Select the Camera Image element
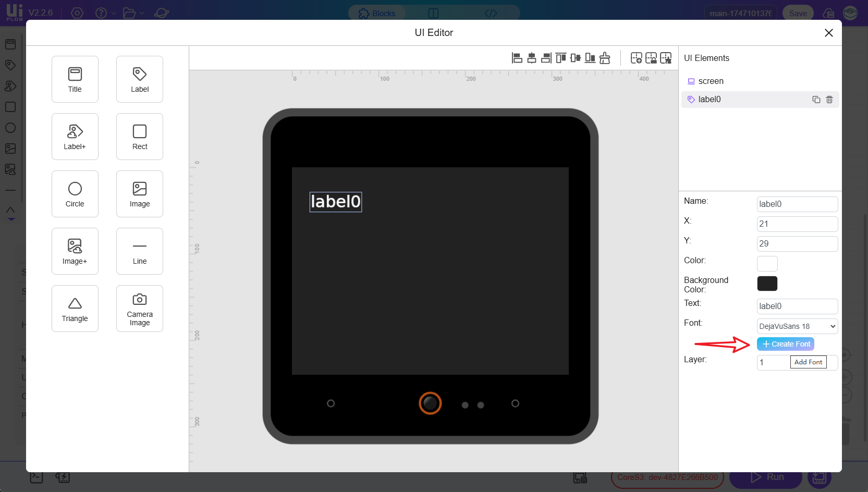Screen dimensions: 868x492 [x=140, y=309]
